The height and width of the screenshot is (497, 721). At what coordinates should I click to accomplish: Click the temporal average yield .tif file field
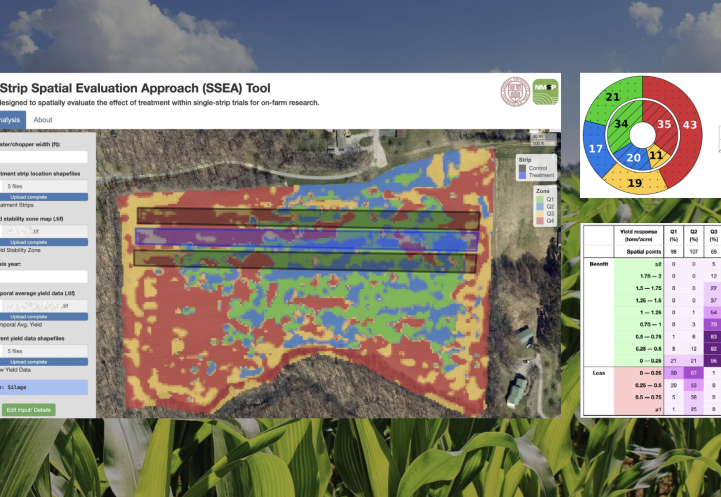[44, 306]
